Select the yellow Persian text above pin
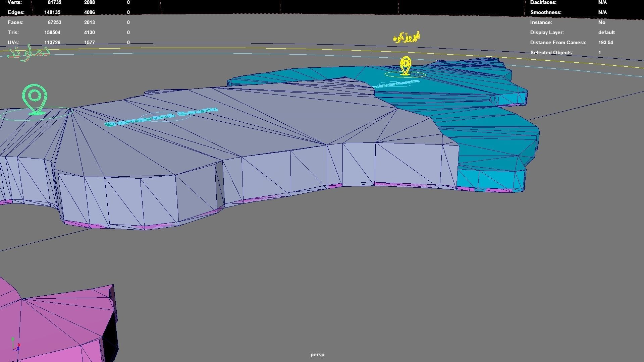The width and height of the screenshot is (644, 362). pyautogui.click(x=406, y=37)
